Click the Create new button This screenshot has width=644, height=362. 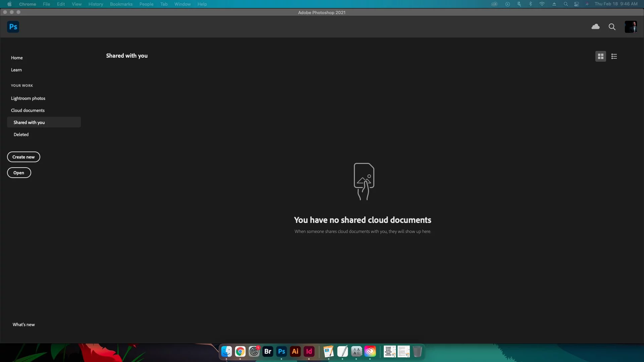coord(23,157)
